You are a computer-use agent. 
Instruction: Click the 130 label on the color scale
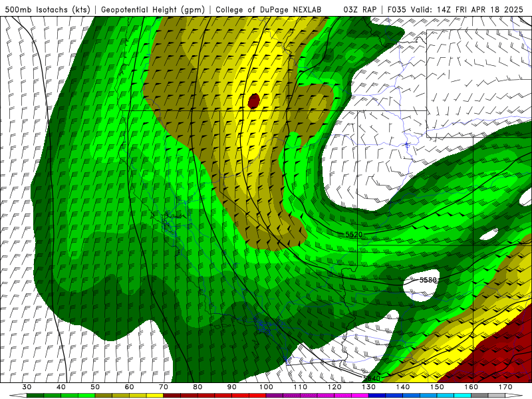point(369,387)
